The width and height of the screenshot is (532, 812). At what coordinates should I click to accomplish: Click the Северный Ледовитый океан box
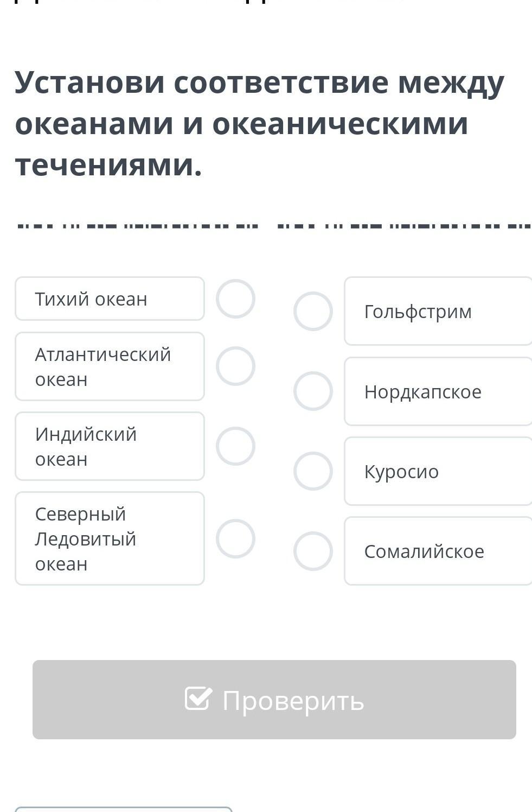[110, 538]
